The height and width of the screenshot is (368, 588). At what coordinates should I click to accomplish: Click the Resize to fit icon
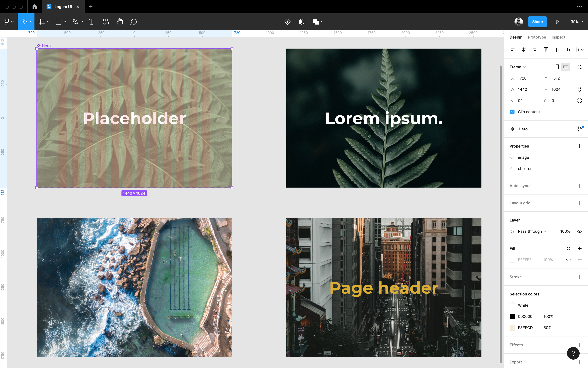(x=579, y=67)
